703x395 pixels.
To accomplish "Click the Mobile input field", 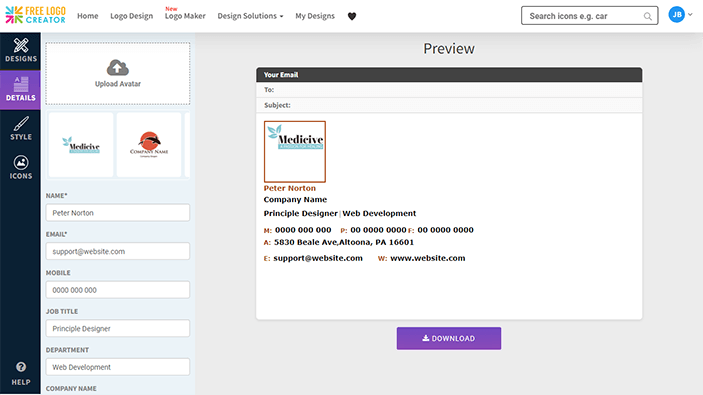I will click(x=117, y=290).
